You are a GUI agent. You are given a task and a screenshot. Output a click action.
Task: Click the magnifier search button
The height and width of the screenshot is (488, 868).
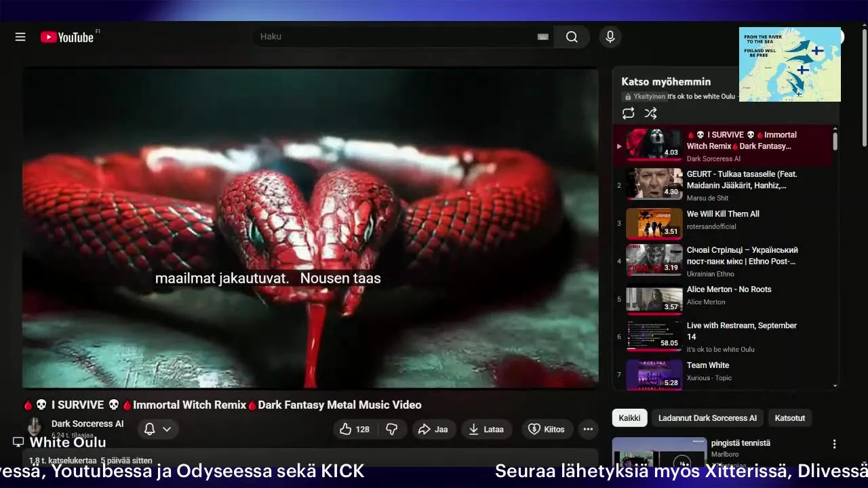point(572,37)
